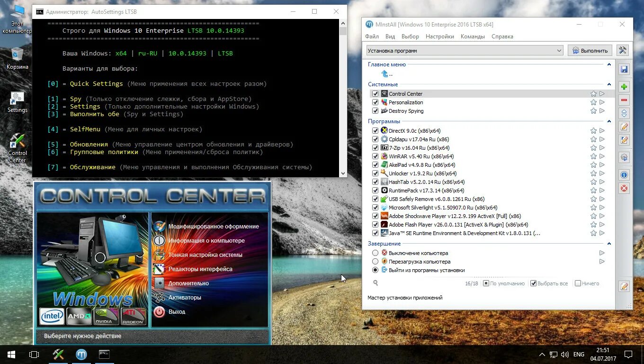Click clock showing 21:51 in taskbar
Screen dimensions: 644x364
click(603, 350)
